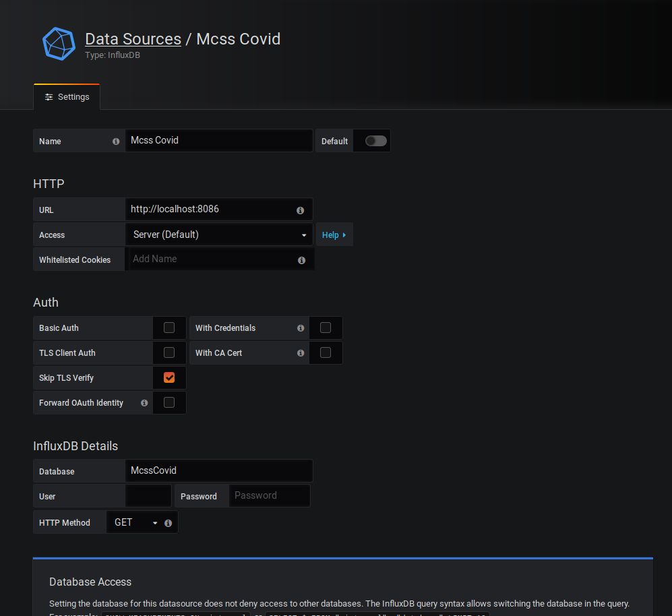Enable the Basic Auth checkbox
This screenshot has width=672, height=616.
169,328
